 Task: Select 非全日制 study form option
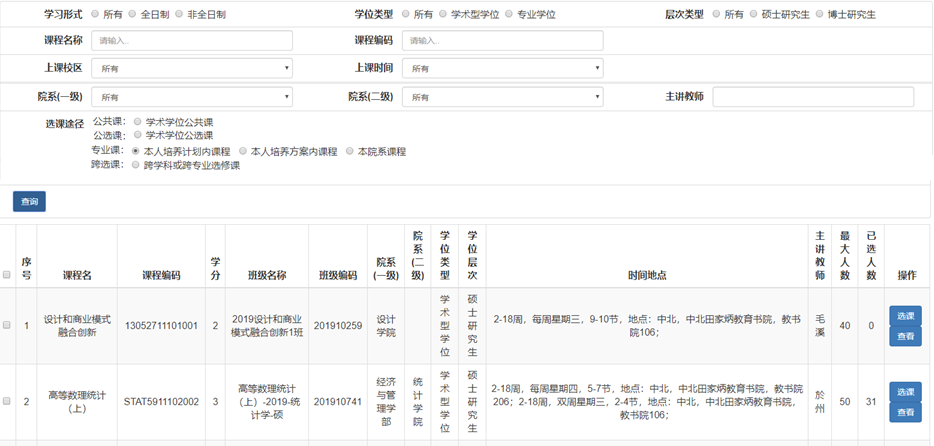tap(179, 15)
